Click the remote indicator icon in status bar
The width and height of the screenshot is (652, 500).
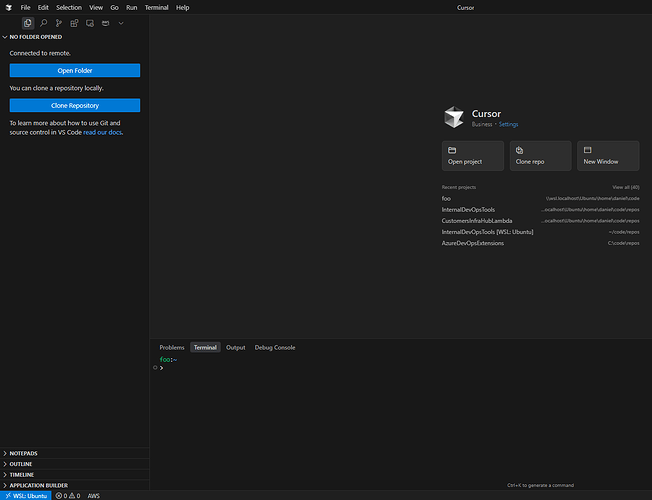pos(8,495)
